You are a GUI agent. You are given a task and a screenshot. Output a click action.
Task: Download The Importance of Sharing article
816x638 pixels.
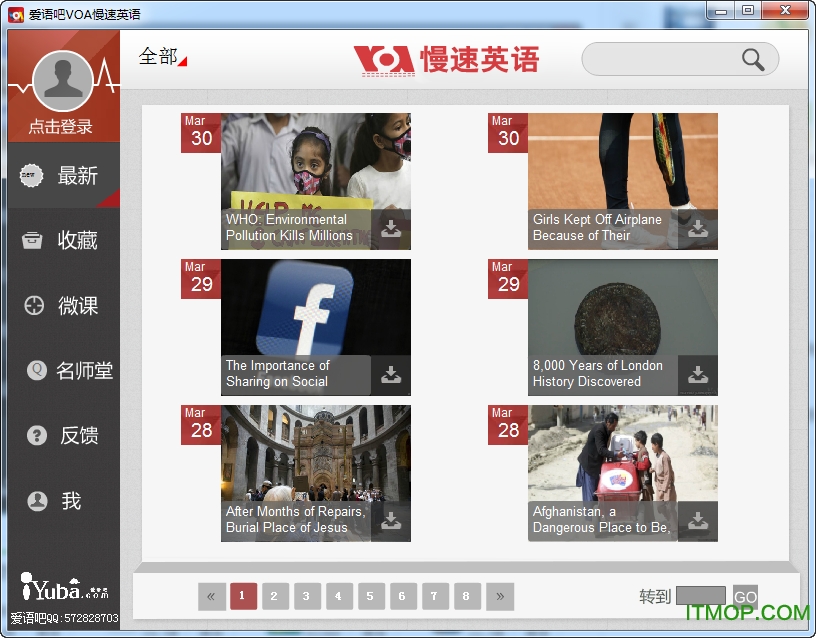[391, 375]
